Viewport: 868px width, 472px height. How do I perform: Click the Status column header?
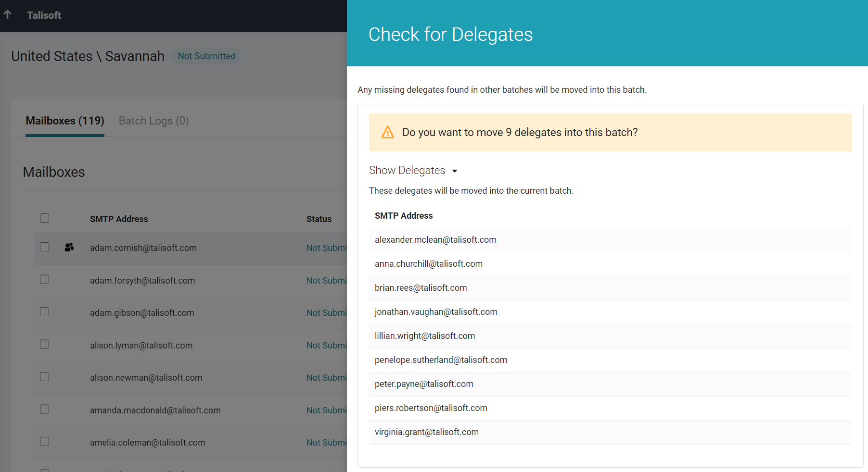[319, 219]
